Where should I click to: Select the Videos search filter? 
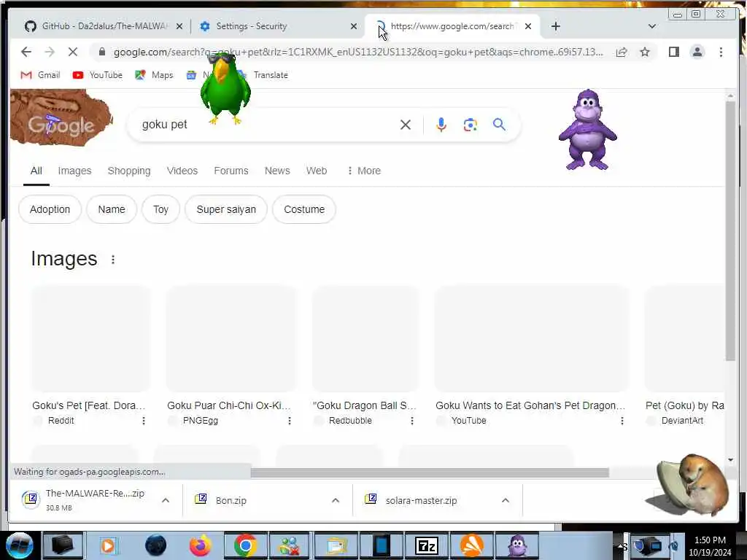coord(182,171)
